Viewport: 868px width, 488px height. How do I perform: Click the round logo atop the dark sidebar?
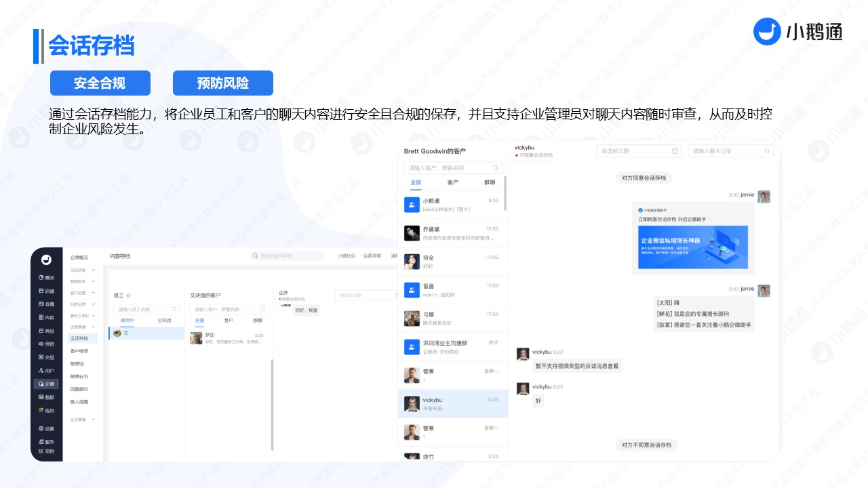[46, 259]
